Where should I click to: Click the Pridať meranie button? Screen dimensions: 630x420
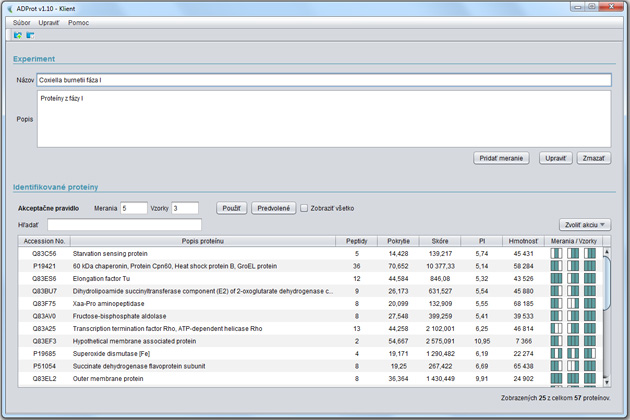click(501, 158)
